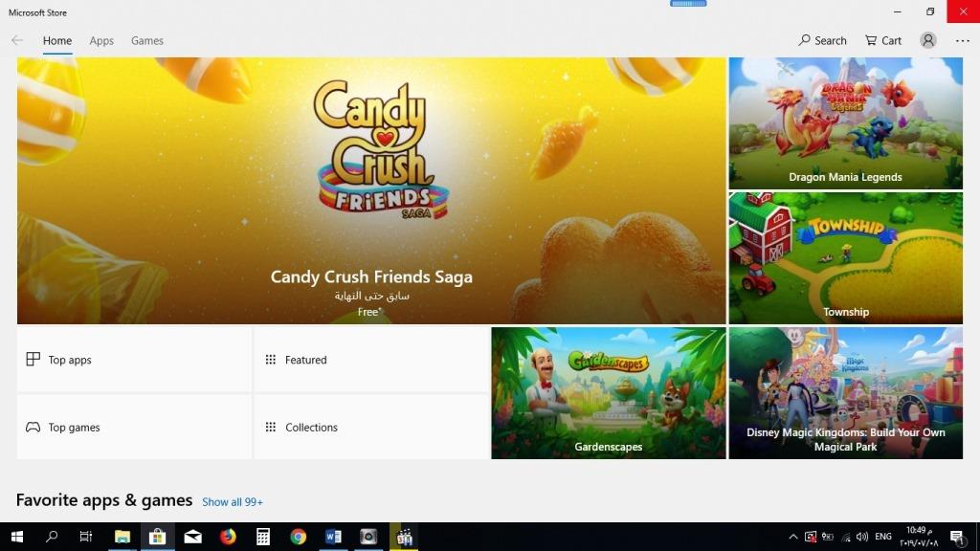Open Task View in the taskbar
Viewport: 980px width, 551px height.
point(86,537)
